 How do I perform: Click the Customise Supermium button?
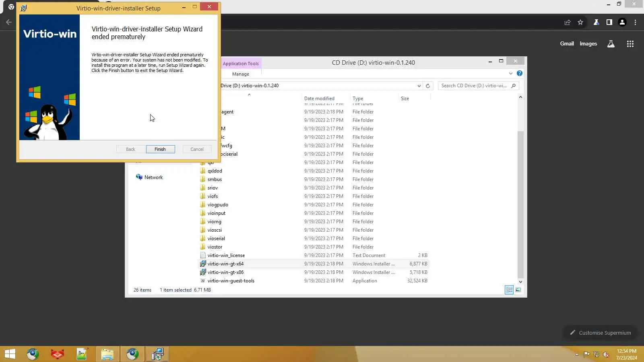pos(600,333)
